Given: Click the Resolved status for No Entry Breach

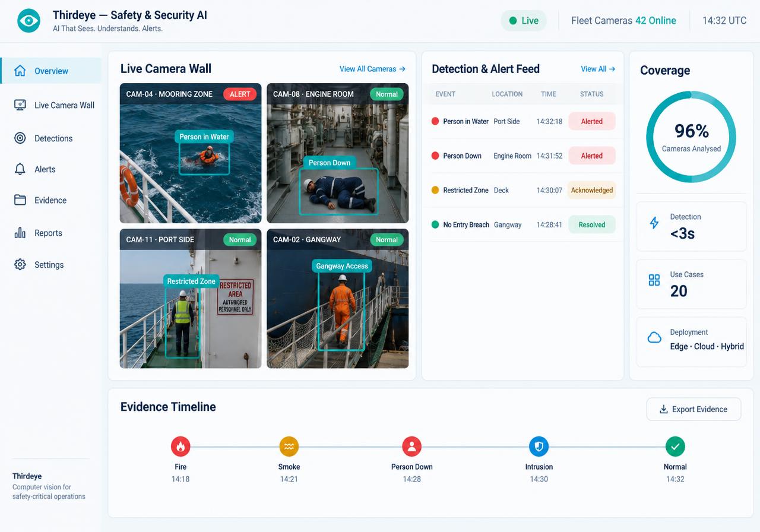Looking at the screenshot, I should coord(592,224).
